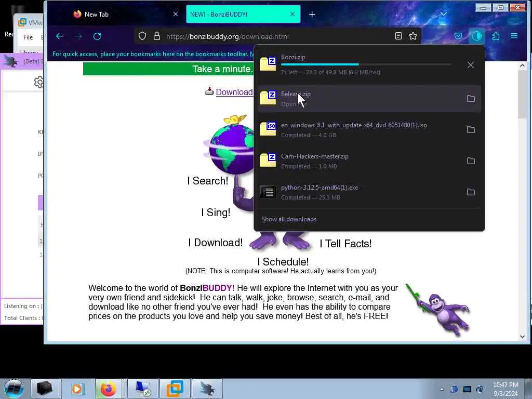Open the shield tracking protection icon
Image resolution: width=532 pixels, height=399 pixels.
(142, 36)
